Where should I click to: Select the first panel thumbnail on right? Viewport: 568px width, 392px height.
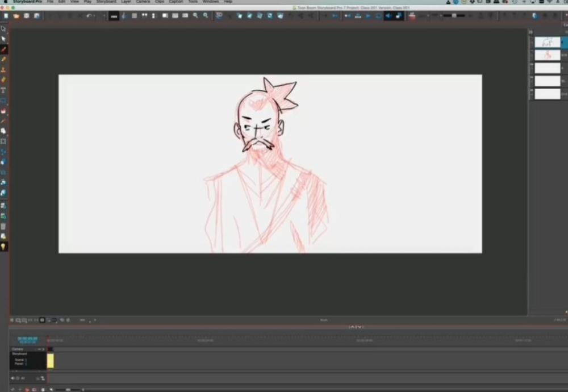pos(547,43)
